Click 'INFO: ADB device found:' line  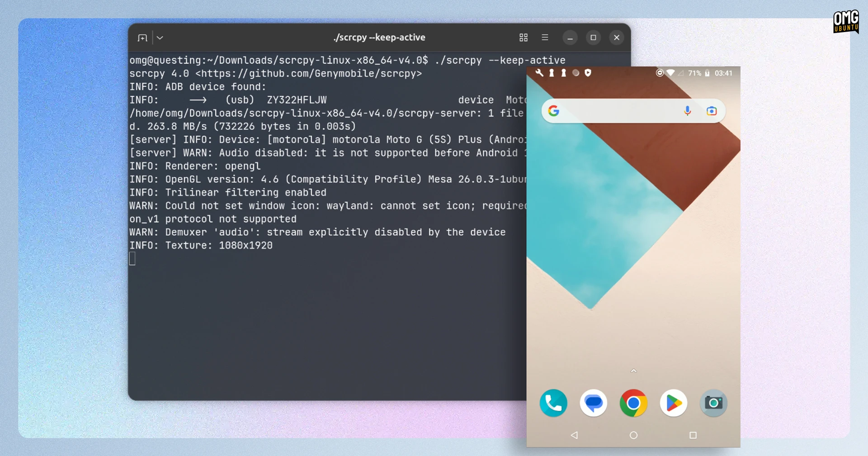click(x=198, y=87)
